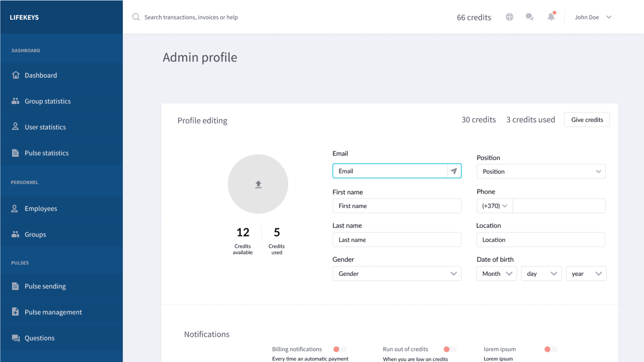Toggle the lorem ipsum notification switch
The height and width of the screenshot is (362, 644).
point(551,349)
